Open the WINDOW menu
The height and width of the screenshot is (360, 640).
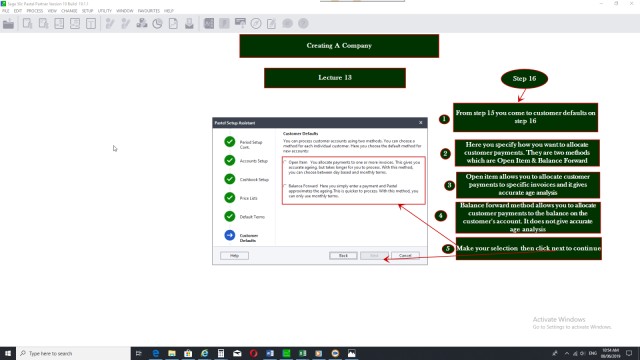pyautogui.click(x=125, y=11)
